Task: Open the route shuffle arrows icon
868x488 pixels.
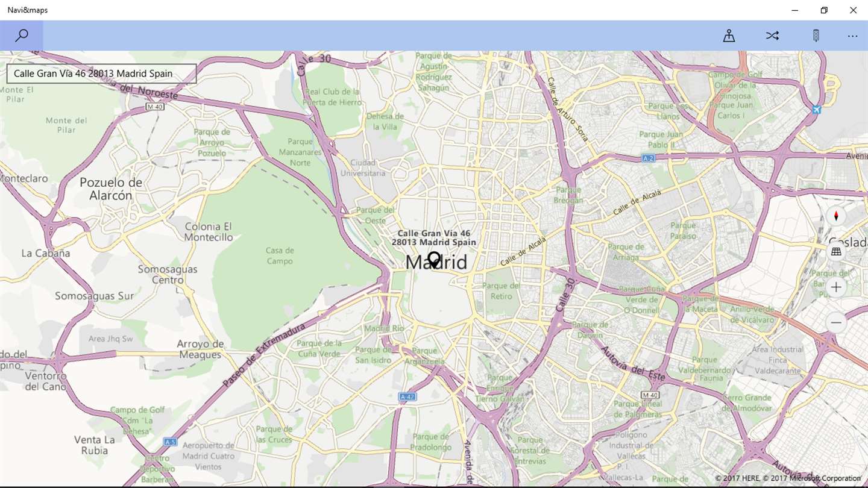Action: tap(772, 36)
